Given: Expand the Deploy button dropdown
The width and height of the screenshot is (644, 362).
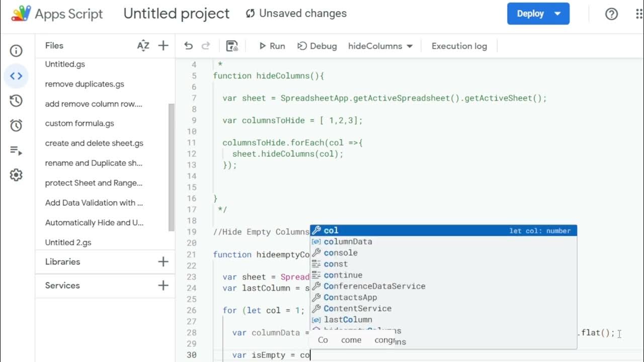Looking at the screenshot, I should (557, 14).
